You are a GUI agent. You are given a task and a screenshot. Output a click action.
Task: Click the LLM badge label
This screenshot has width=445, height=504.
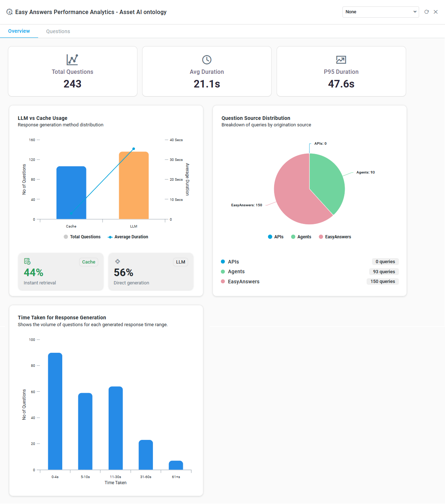[x=181, y=262]
